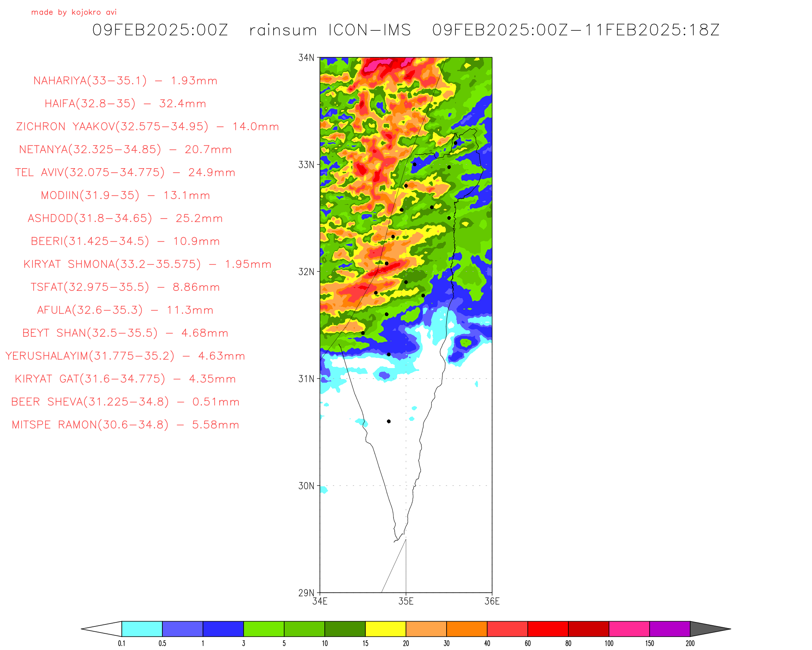Click the cyan 0.1–0.5 legend swatch
The width and height of the screenshot is (812, 650).
click(x=142, y=629)
